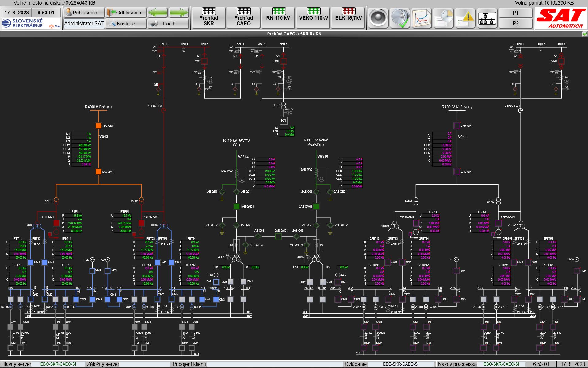Acknowledge alarm sound via speaker-with-checkmark icon
Viewport: 588px width, 368px height.
[x=400, y=18]
